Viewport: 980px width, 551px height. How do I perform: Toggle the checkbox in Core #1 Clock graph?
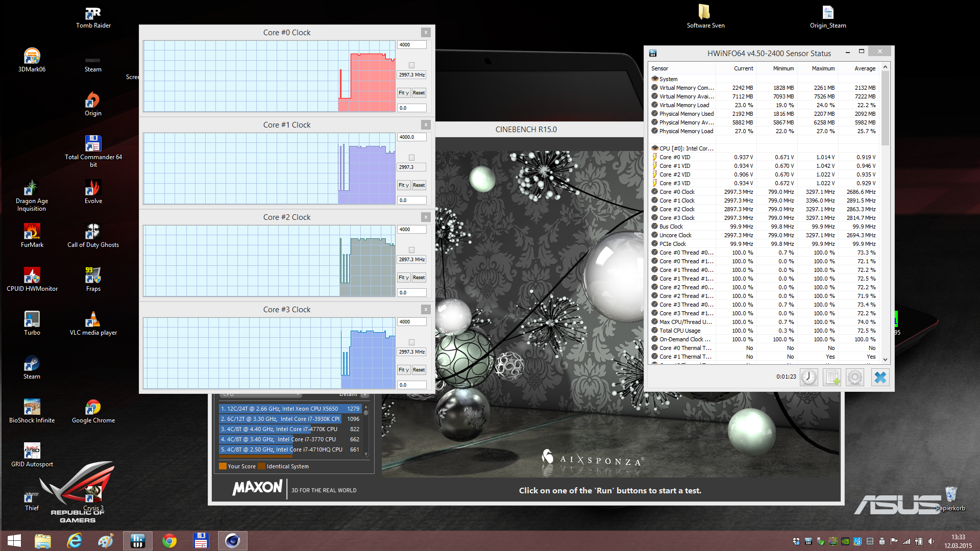click(411, 158)
